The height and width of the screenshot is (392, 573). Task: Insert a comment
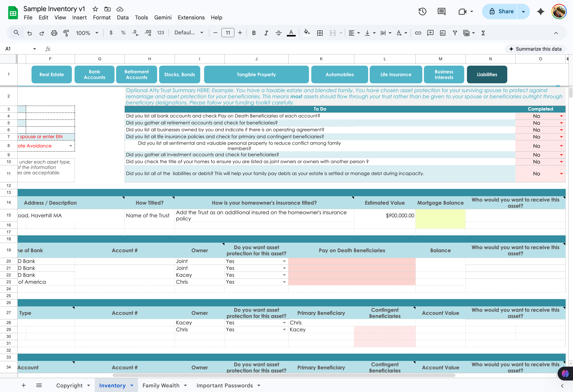point(430,33)
